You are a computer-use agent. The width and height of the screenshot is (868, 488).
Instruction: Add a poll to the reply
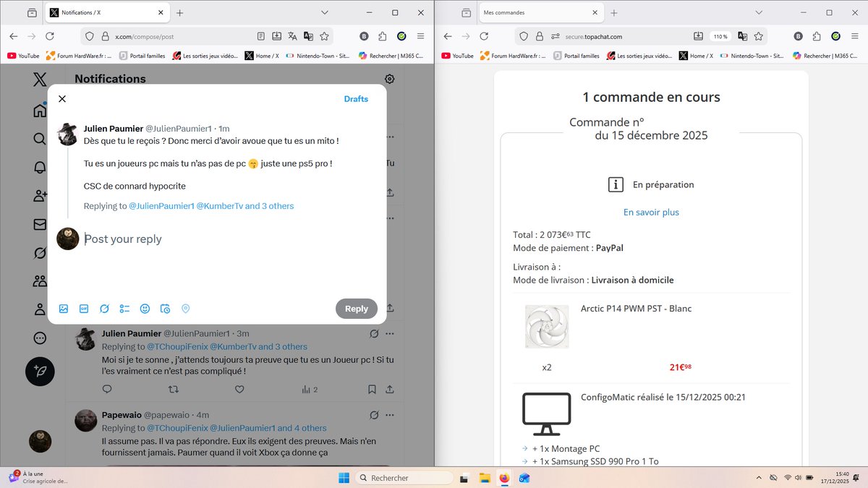pyautogui.click(x=124, y=309)
